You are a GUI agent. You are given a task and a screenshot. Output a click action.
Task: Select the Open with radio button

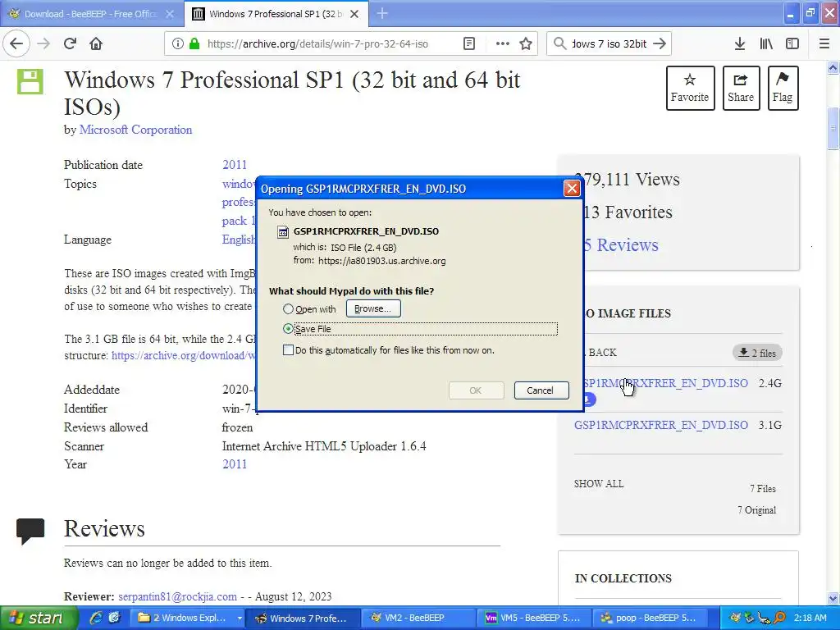(x=288, y=309)
